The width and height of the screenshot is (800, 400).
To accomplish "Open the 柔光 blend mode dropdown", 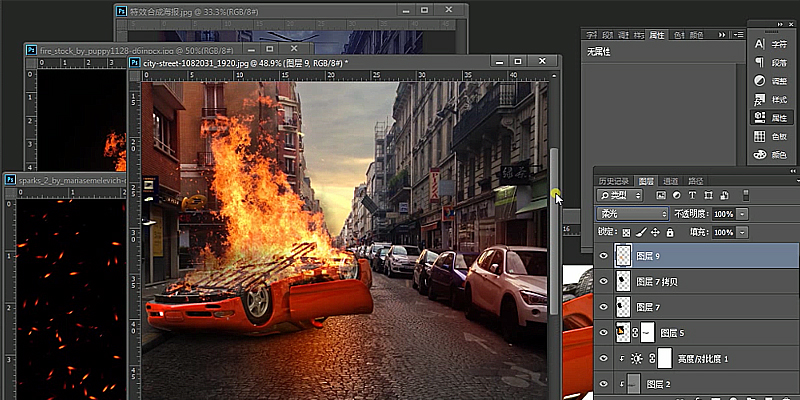I will (632, 214).
